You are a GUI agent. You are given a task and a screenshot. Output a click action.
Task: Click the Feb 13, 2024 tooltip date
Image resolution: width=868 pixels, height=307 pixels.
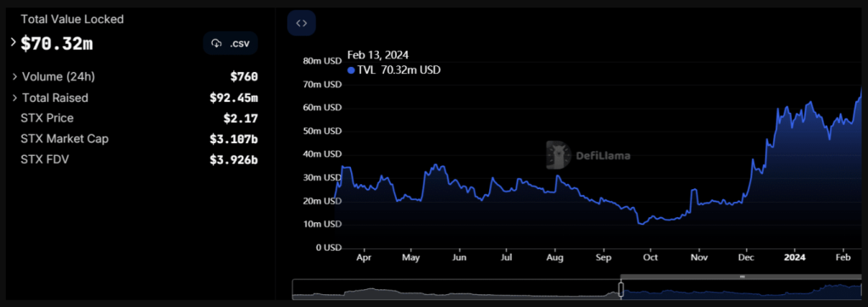pyautogui.click(x=378, y=55)
